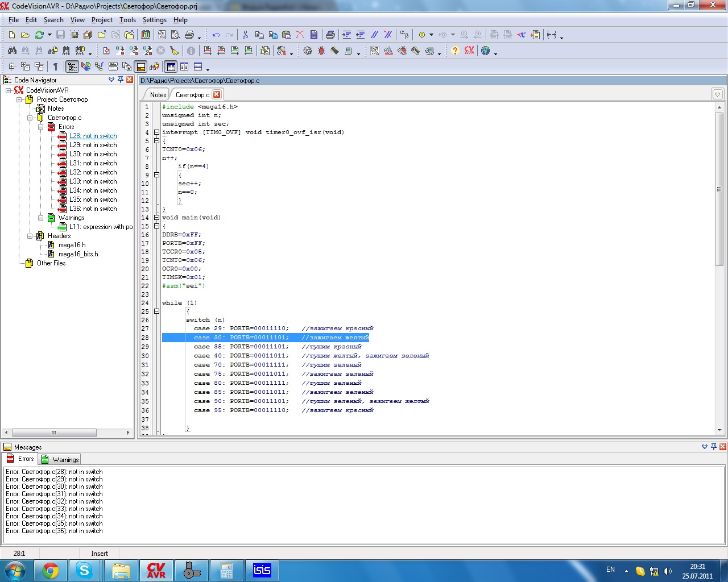Click the alpha-beta characters icon
Viewport: 728px width, 582px height.
point(404,35)
